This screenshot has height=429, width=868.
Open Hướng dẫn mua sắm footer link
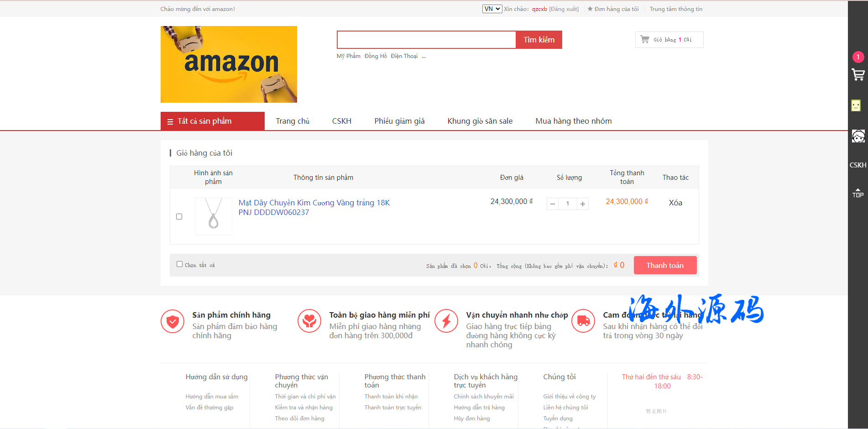[x=212, y=397]
